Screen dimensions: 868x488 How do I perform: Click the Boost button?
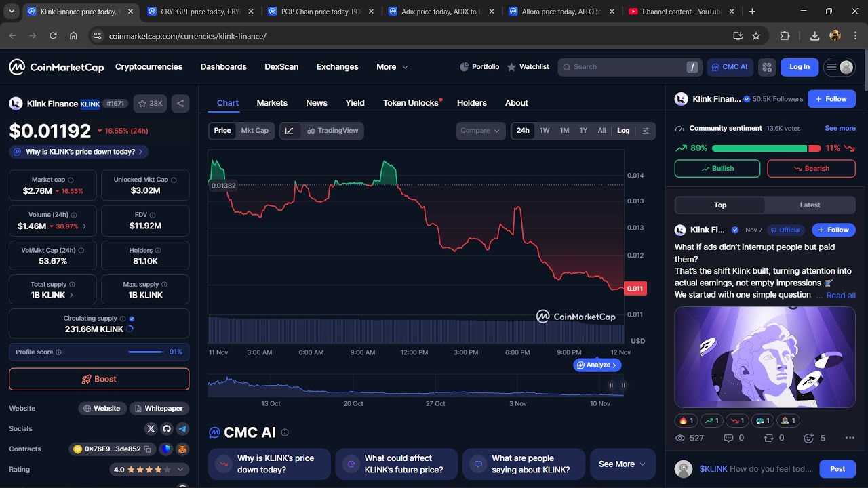99,379
